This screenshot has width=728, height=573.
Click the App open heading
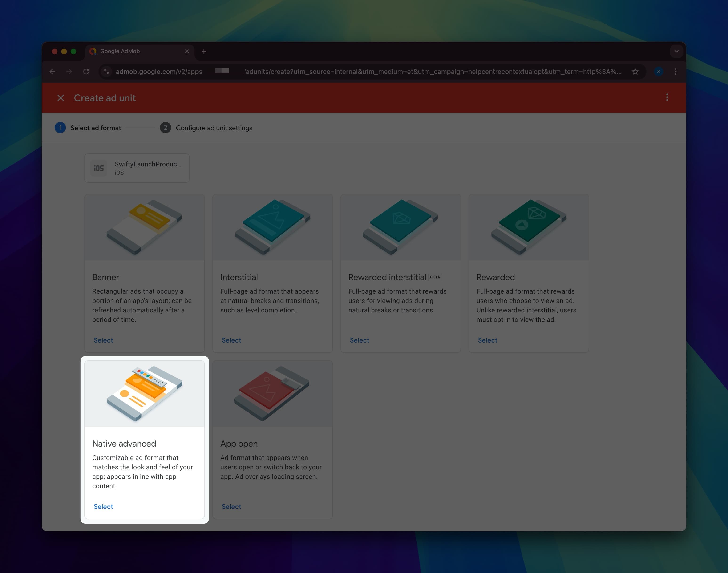(239, 444)
